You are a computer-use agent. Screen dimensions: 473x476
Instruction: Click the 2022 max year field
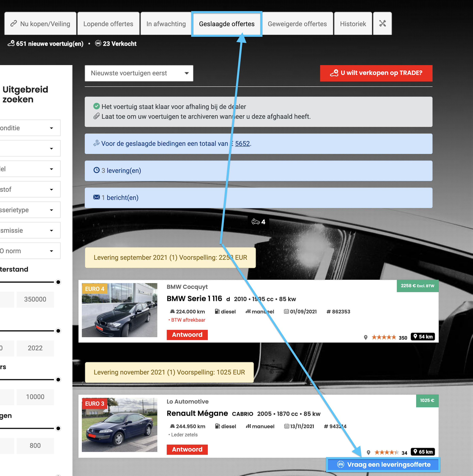click(35, 348)
